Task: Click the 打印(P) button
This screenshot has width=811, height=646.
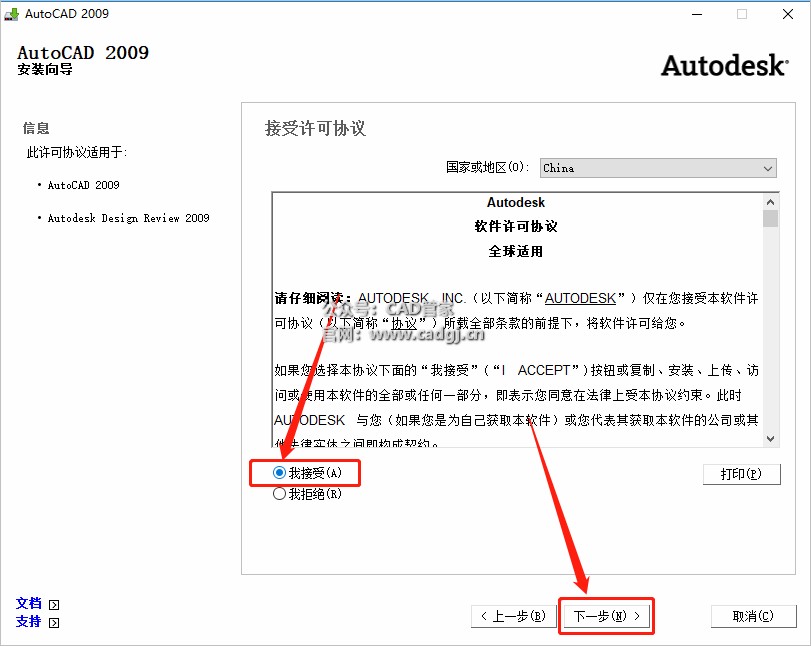Action: [x=741, y=474]
